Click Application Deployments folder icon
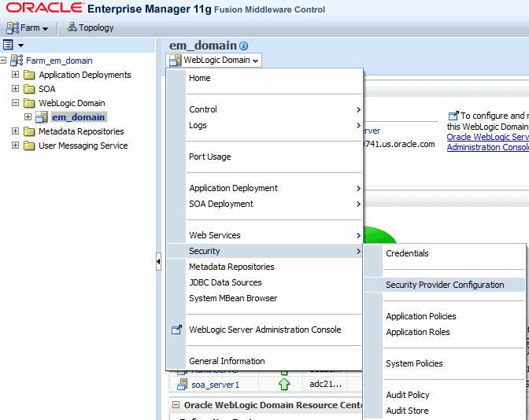 tap(29, 75)
